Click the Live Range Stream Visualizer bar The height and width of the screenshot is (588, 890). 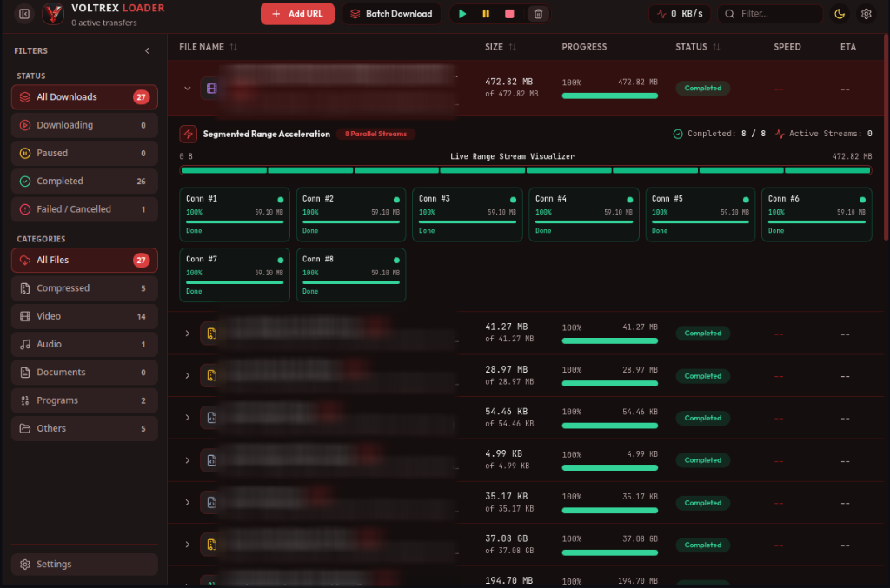(x=526, y=170)
